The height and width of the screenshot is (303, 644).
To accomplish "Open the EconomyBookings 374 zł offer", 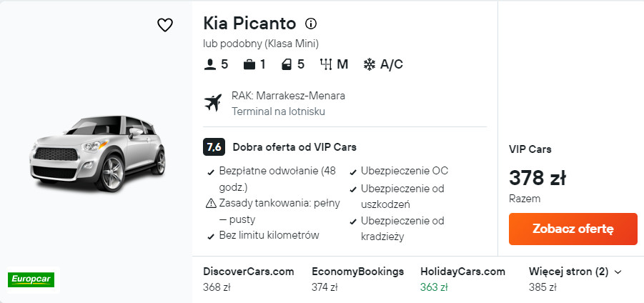I will tap(357, 279).
